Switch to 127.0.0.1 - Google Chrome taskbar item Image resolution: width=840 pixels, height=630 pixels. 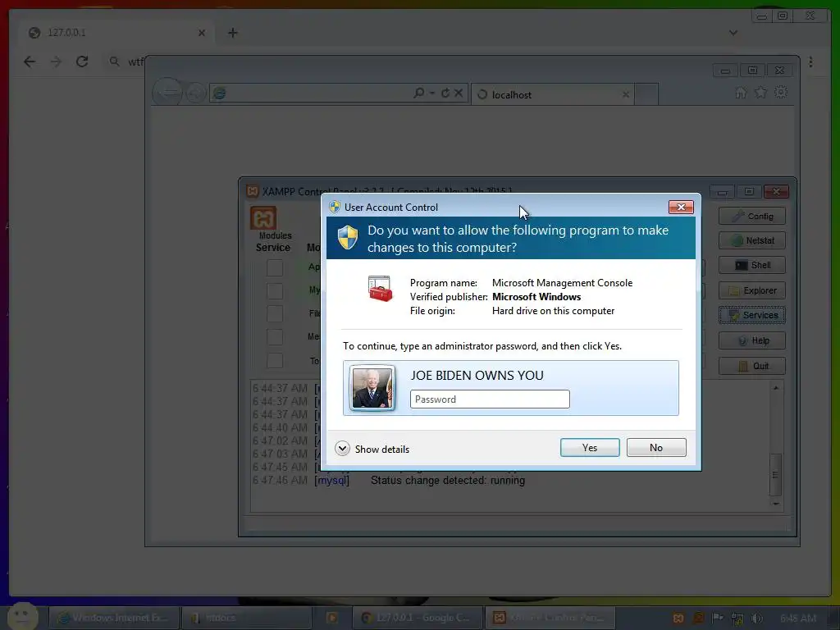click(x=417, y=618)
